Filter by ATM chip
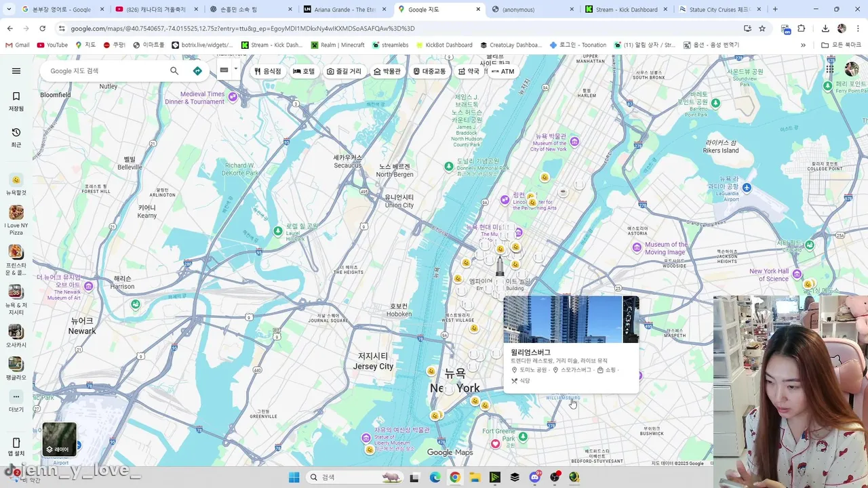868x488 pixels. coord(503,71)
